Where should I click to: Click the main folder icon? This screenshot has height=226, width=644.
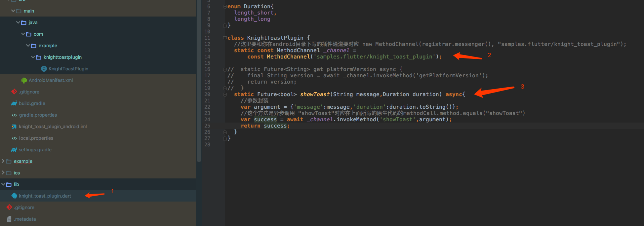19,11
